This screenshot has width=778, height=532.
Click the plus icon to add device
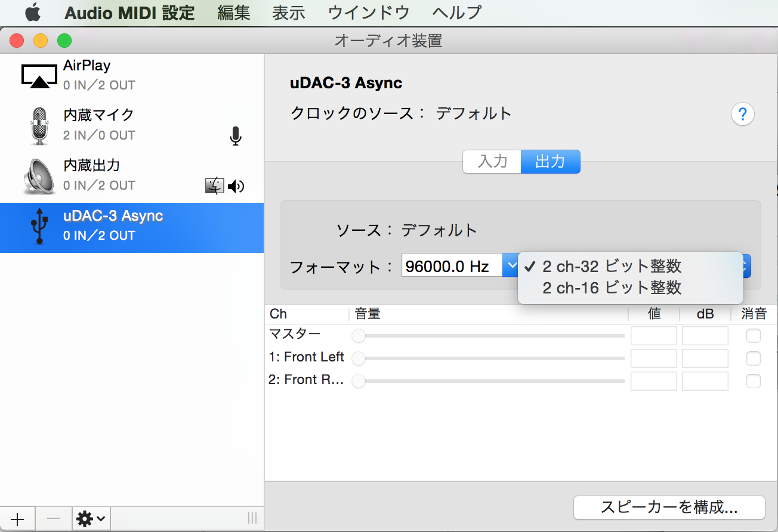(x=17, y=519)
